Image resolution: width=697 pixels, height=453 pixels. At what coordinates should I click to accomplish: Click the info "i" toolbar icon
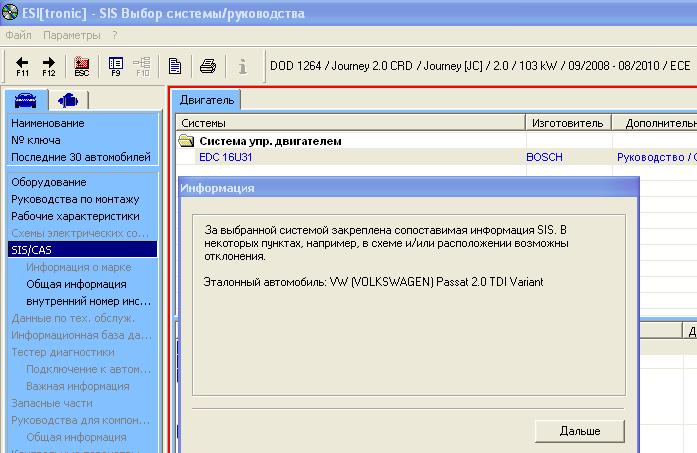pos(242,67)
